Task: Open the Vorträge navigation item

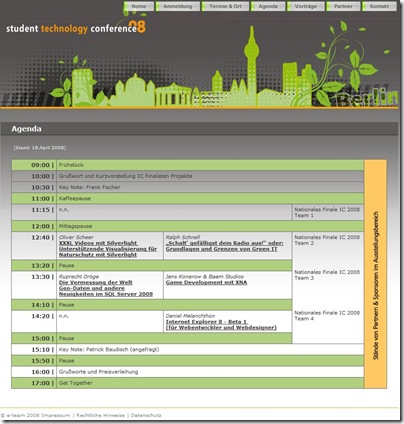Action: pos(306,6)
